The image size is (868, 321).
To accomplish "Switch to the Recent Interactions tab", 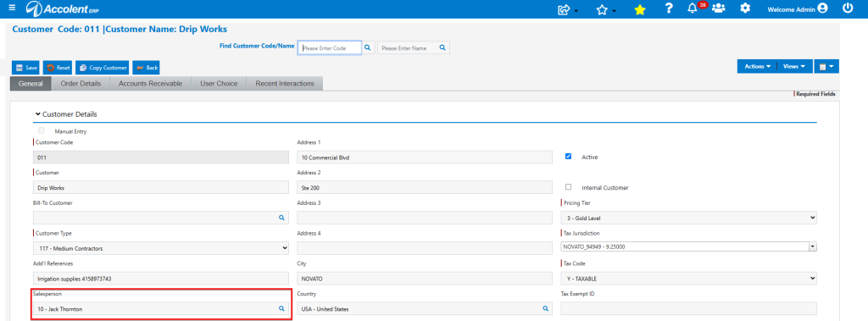I will click(x=285, y=84).
